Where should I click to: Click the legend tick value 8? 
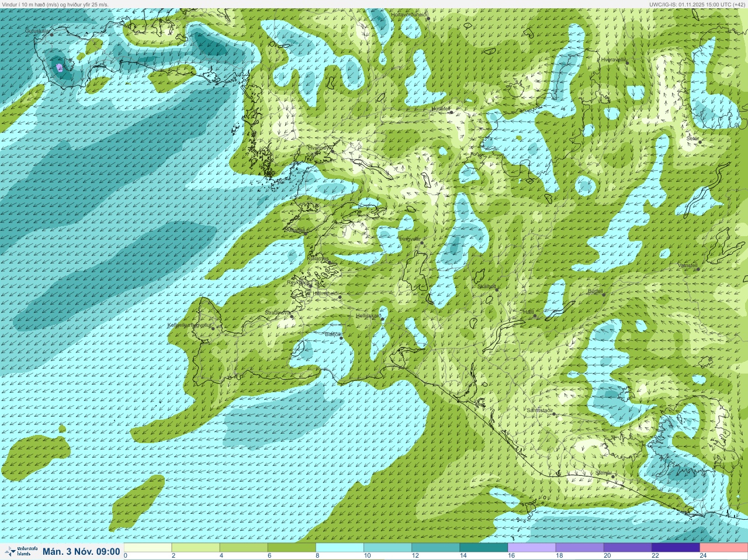tap(317, 556)
